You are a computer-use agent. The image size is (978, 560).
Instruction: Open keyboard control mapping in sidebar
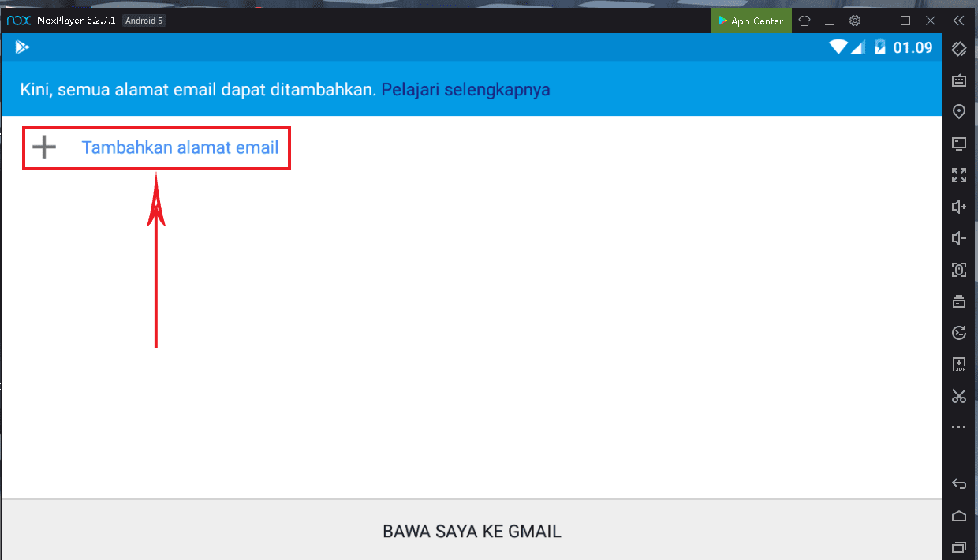pos(959,80)
